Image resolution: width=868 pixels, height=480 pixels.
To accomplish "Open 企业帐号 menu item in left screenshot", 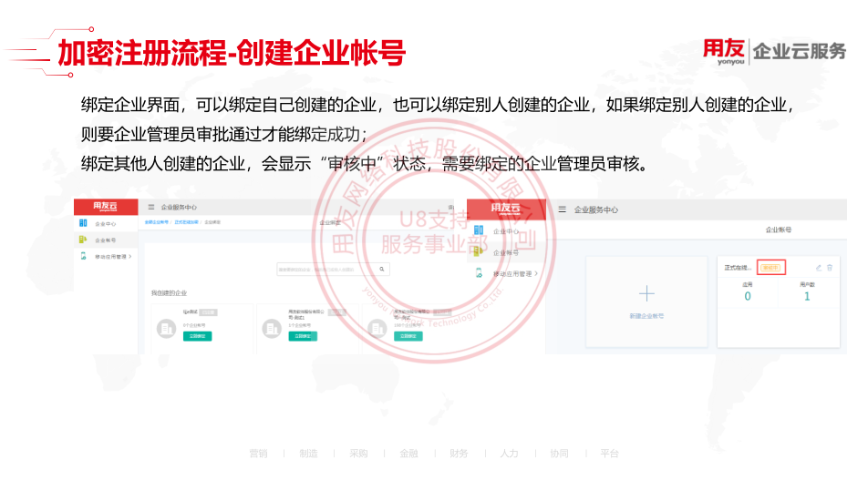I will (x=105, y=240).
